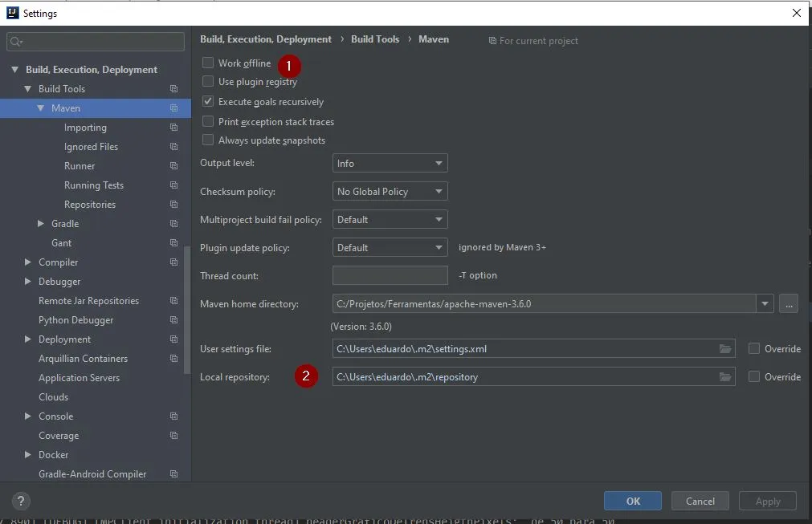Select Running Tests settings page

(96, 185)
